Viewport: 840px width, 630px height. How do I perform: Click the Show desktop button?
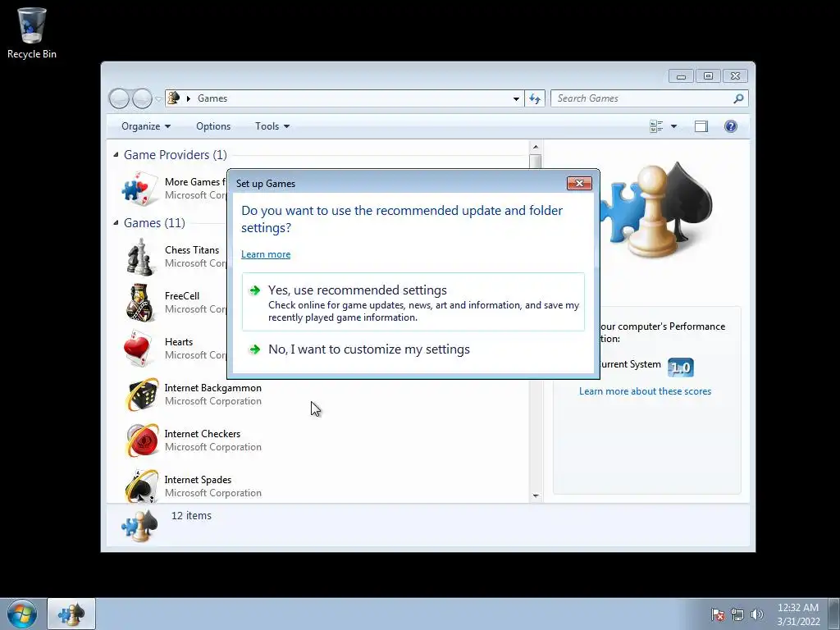834,614
